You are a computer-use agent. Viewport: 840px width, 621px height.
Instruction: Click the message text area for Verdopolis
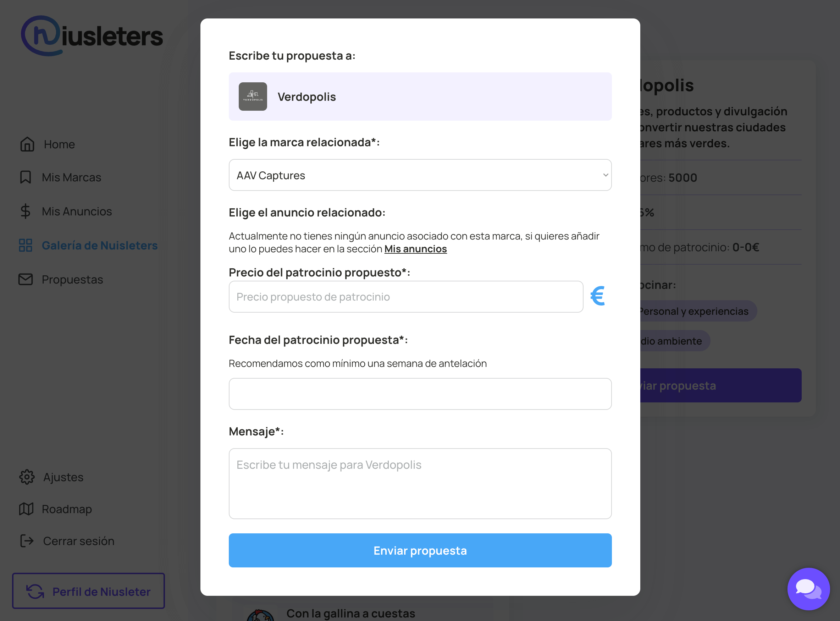(x=420, y=483)
